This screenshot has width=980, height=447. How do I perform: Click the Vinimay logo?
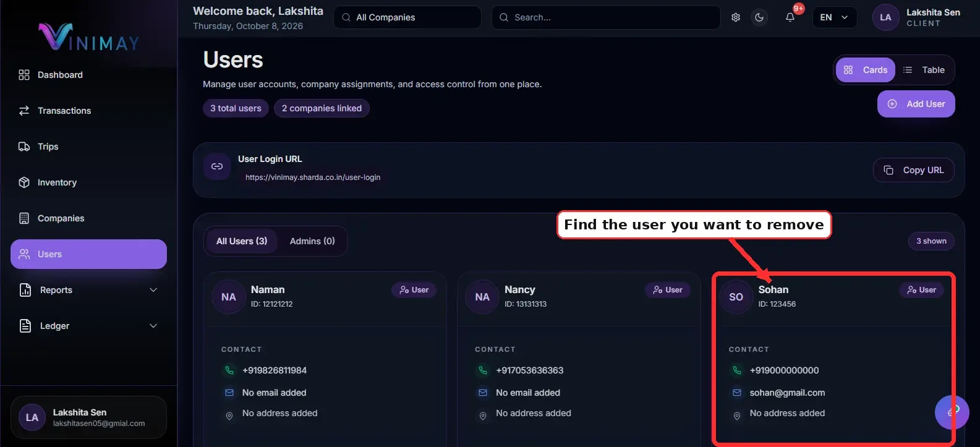click(x=88, y=36)
